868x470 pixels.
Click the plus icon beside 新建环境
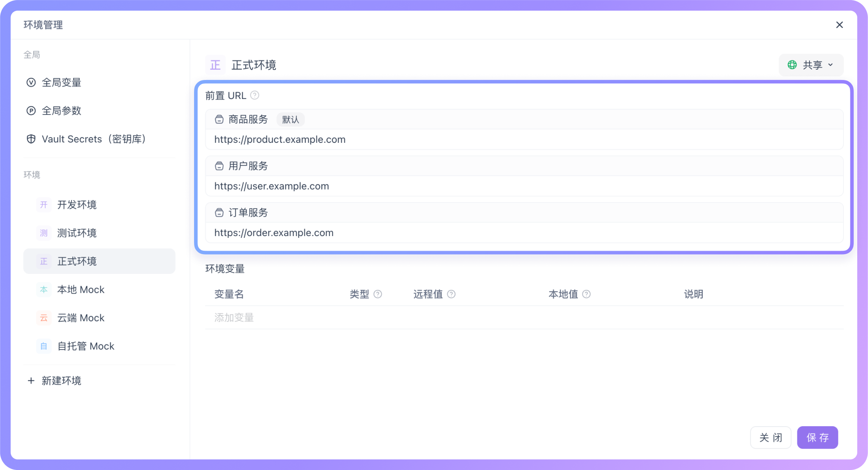31,381
